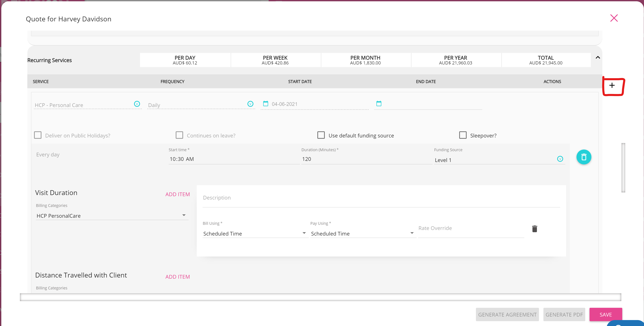Viewport: 644px width, 326px height.
Task: Open the HCP PersonalCare billing categories dropdown
Action: pos(112,216)
